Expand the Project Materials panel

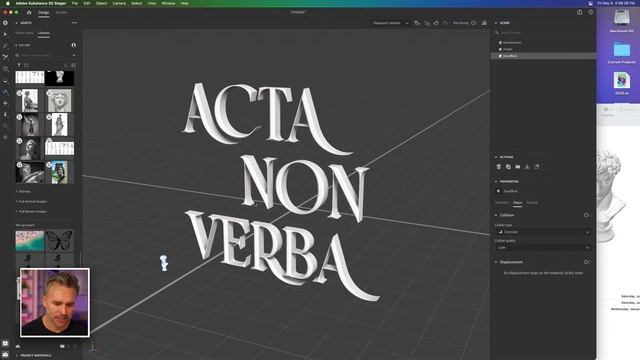17,356
